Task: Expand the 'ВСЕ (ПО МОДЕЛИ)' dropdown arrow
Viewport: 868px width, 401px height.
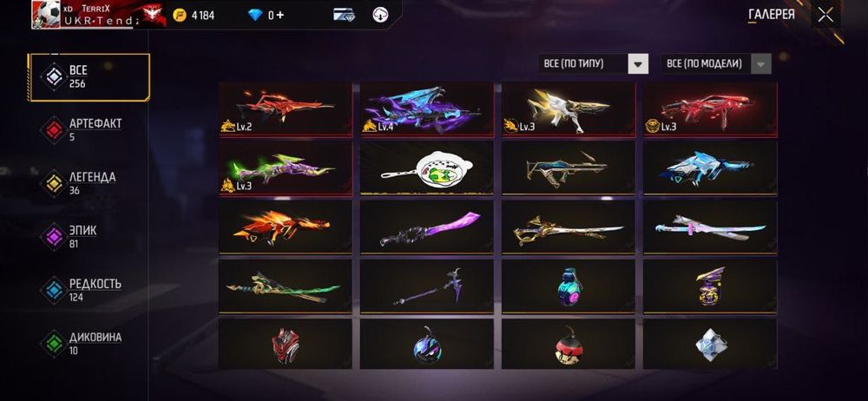Action: 760,63
